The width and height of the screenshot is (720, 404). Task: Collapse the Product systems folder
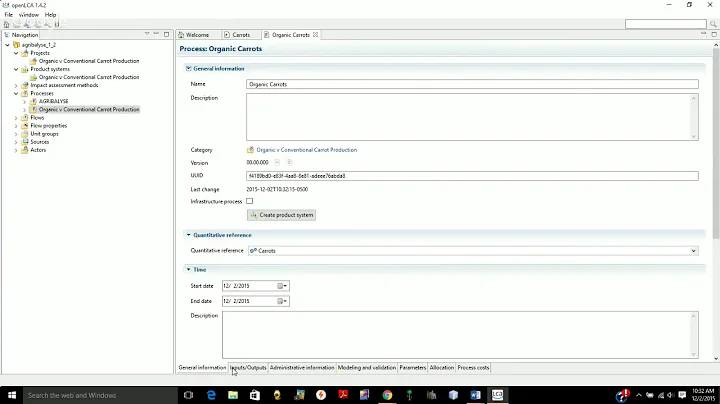coord(16,69)
